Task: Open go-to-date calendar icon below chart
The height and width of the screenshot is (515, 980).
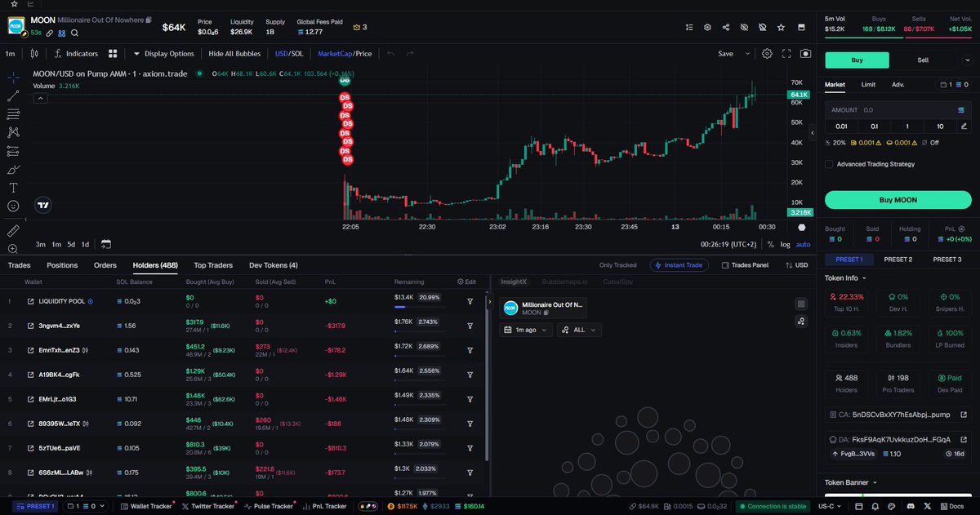Action: 106,244
